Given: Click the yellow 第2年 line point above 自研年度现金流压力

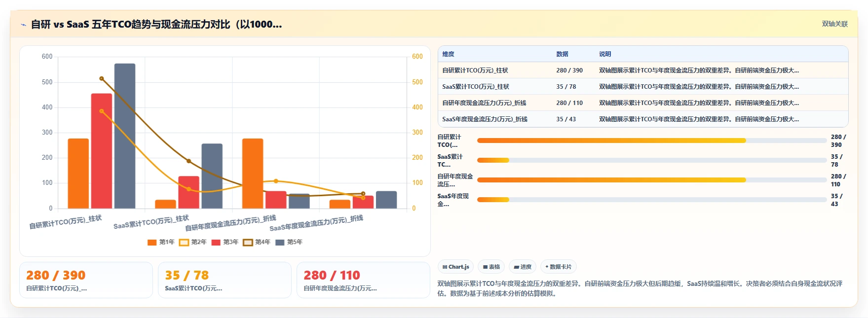Looking at the screenshot, I should tap(276, 181).
